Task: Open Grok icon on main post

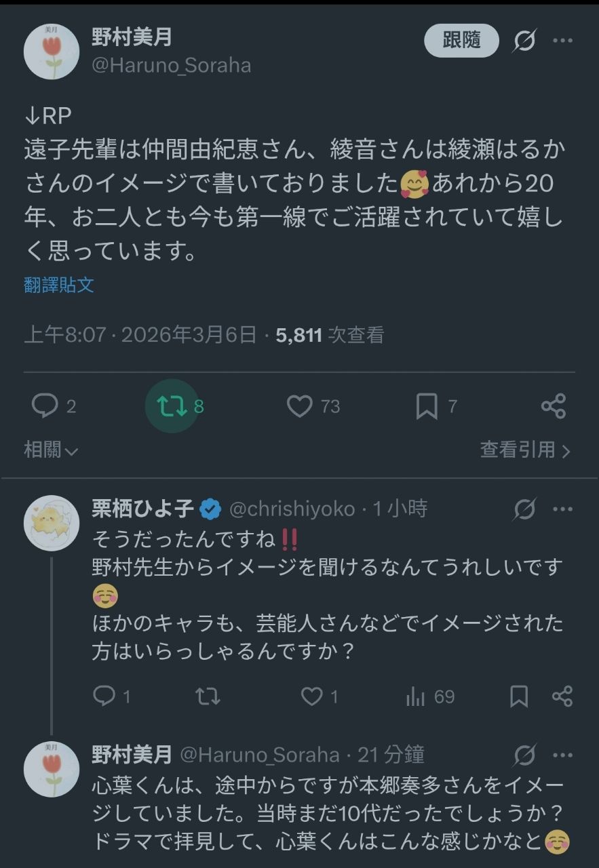Action: pos(524,41)
